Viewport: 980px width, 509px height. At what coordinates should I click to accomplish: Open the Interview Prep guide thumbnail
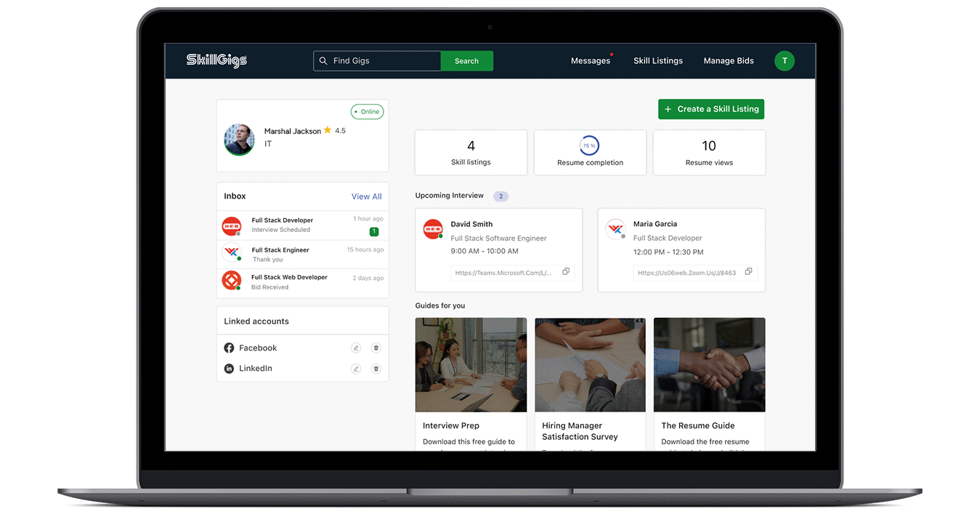click(x=471, y=365)
